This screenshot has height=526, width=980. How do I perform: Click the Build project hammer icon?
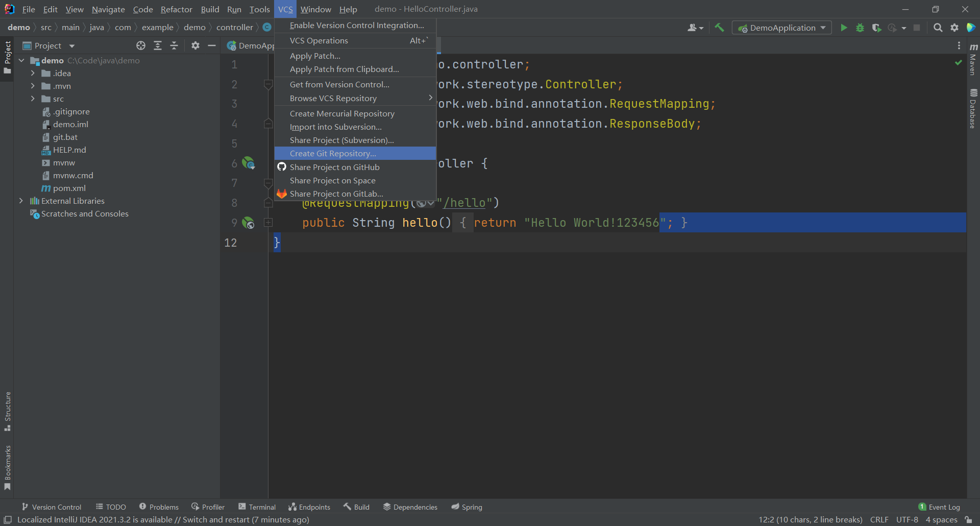pyautogui.click(x=719, y=28)
